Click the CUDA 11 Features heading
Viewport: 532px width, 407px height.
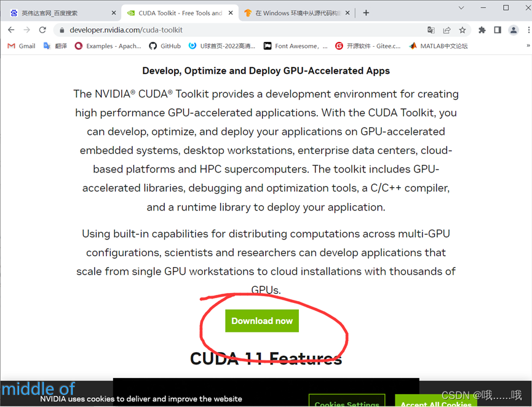[266, 358]
